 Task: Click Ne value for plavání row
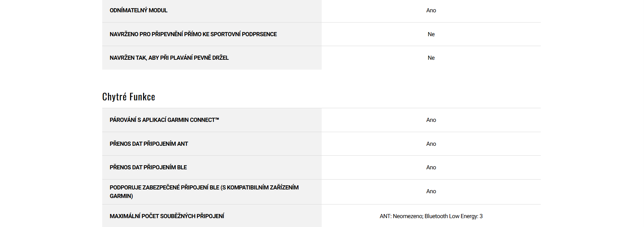click(x=431, y=58)
